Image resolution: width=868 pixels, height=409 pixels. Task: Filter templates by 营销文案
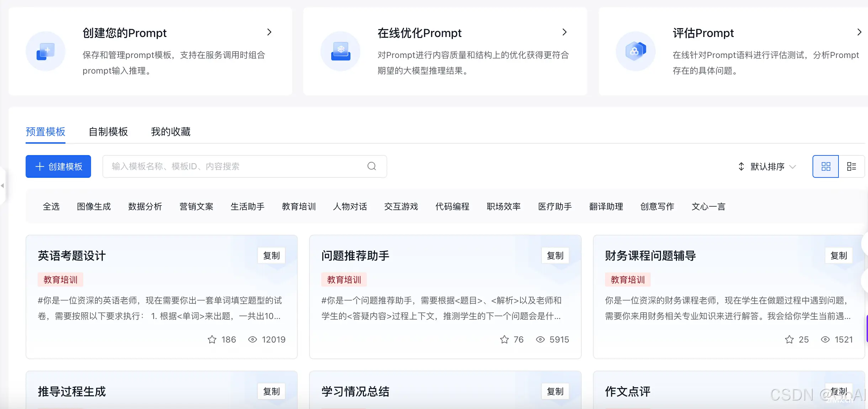pos(196,207)
